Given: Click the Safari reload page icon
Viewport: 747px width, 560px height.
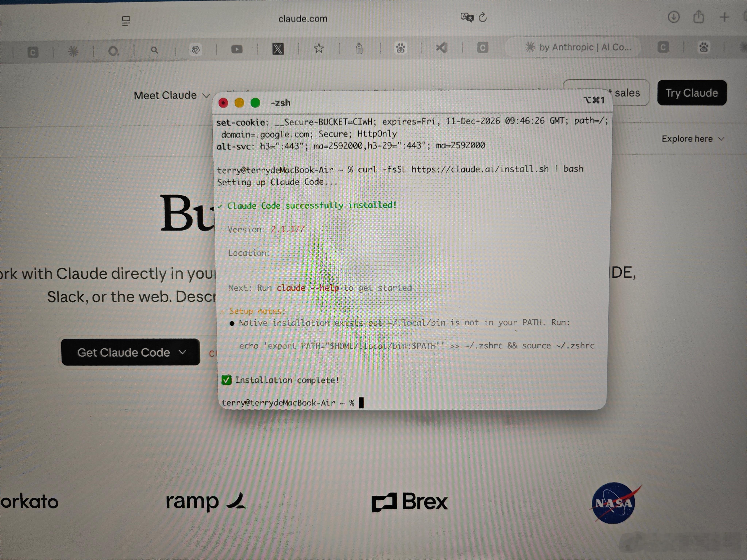Looking at the screenshot, I should [x=483, y=17].
